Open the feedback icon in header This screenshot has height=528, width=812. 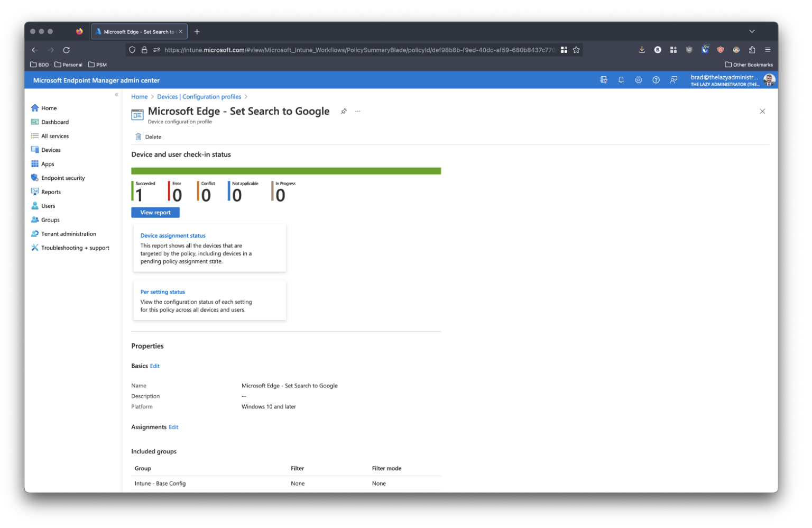click(673, 80)
